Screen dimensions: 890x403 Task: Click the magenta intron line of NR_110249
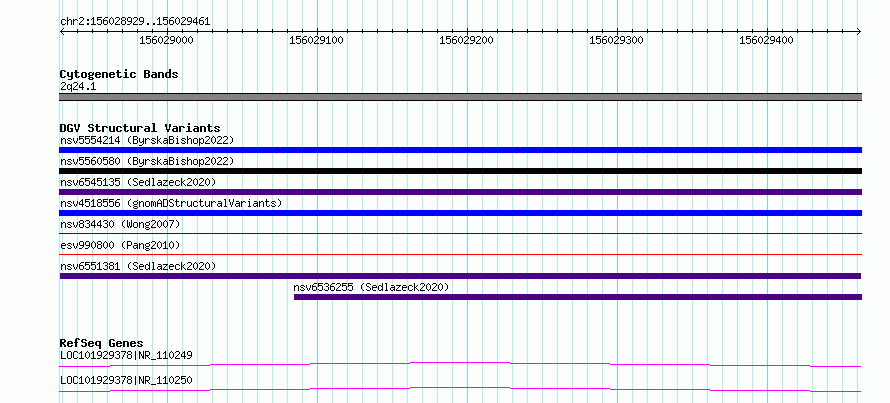tap(460, 364)
